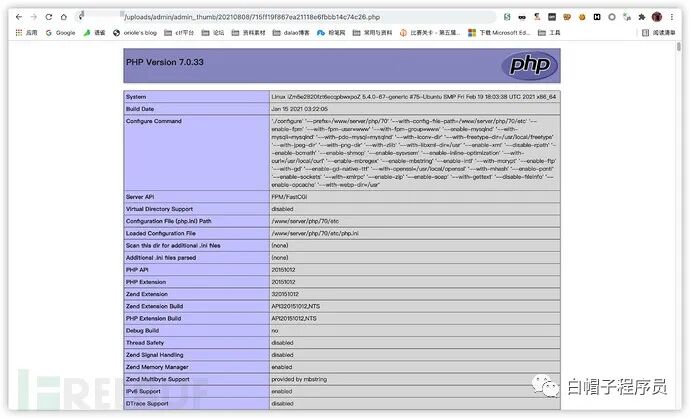Open the dalao博客 bookmark folder
Image resolution: width=690 pixels, height=418 pixels.
coord(291,33)
